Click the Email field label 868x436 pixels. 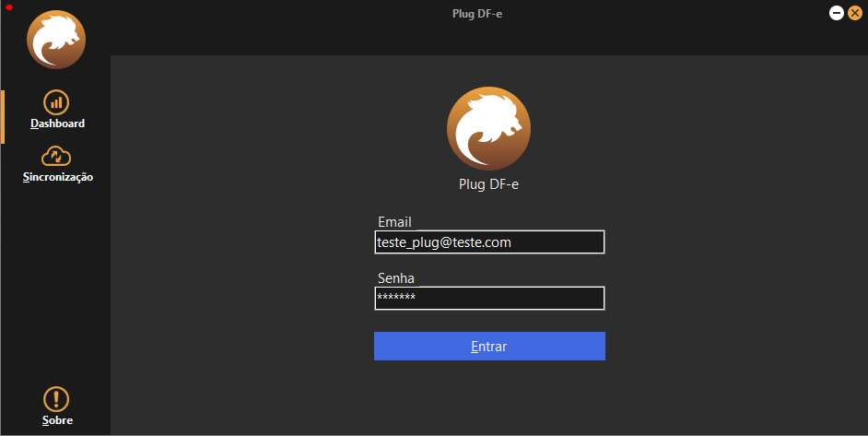tap(394, 222)
